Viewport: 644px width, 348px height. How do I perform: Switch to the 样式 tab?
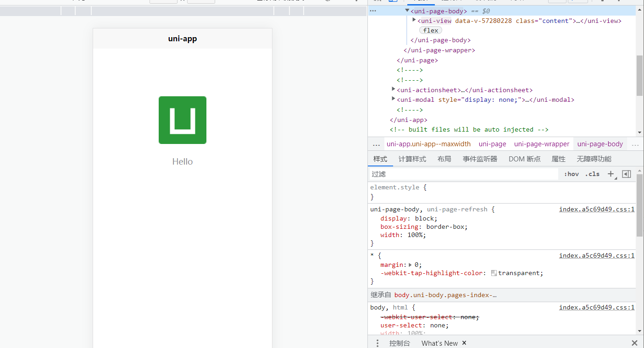[x=380, y=159]
